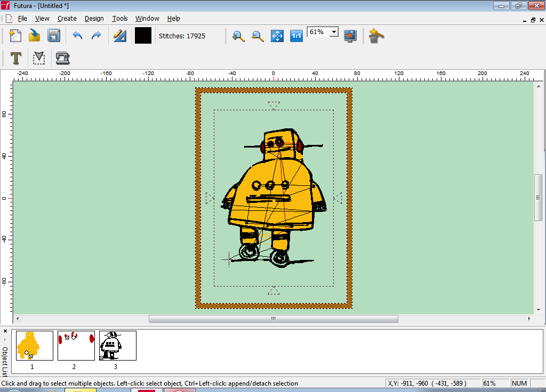Close the inner document with X

pyautogui.click(x=542, y=20)
